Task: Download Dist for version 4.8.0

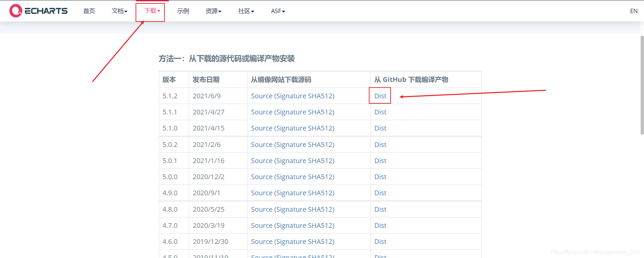Action: (380, 209)
